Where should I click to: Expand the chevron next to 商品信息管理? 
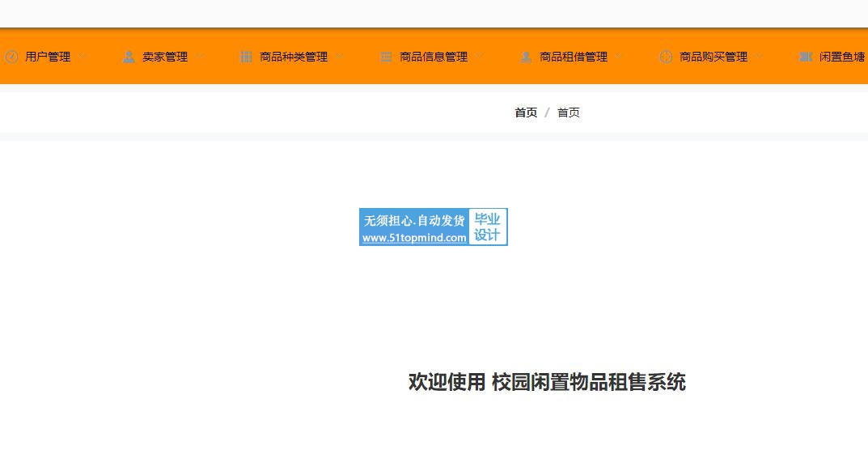coord(479,57)
